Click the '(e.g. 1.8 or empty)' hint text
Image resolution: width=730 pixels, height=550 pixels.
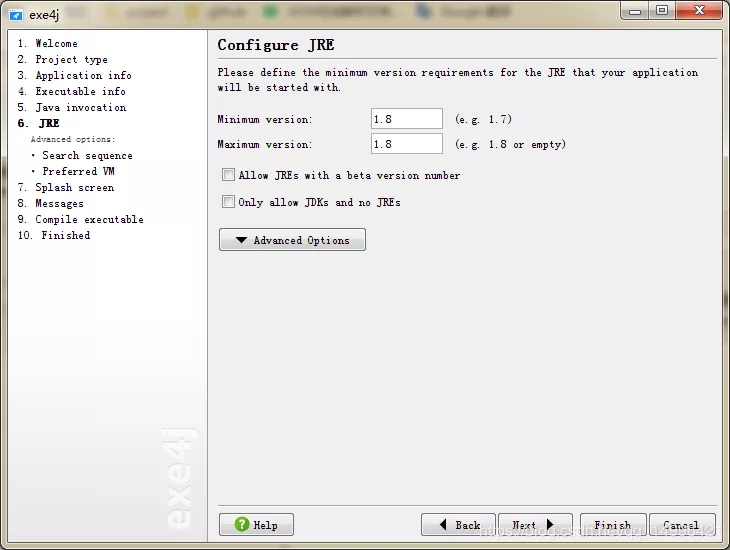point(510,144)
